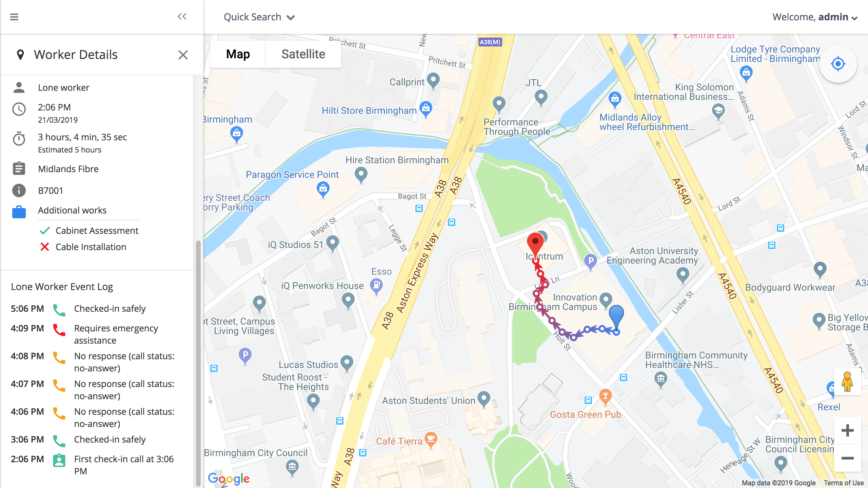Open the hamburger menu icon
Image resolution: width=868 pixels, height=488 pixels.
click(x=14, y=17)
